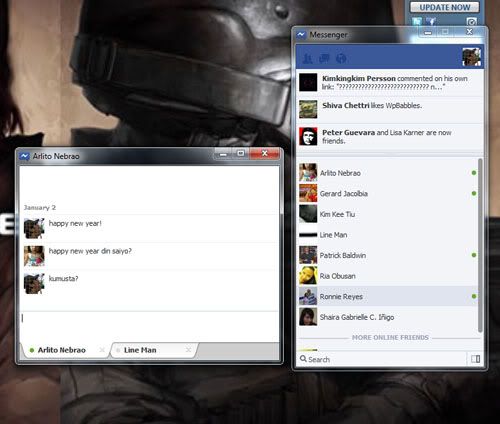
Task: Click the 'happy new year din saiyo?' message
Action: pyautogui.click(x=90, y=251)
